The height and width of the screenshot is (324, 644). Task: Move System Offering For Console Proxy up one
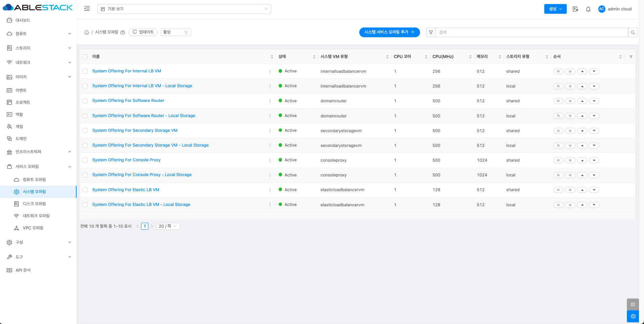click(582, 160)
